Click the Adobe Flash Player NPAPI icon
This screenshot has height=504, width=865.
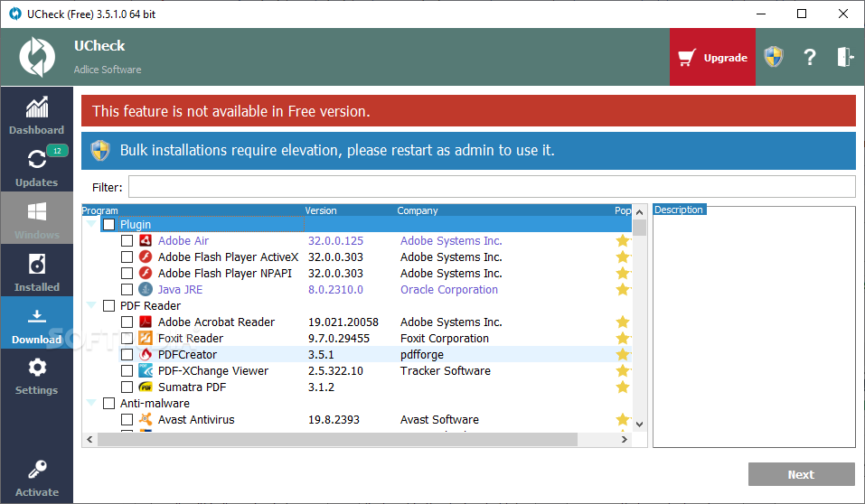146,273
